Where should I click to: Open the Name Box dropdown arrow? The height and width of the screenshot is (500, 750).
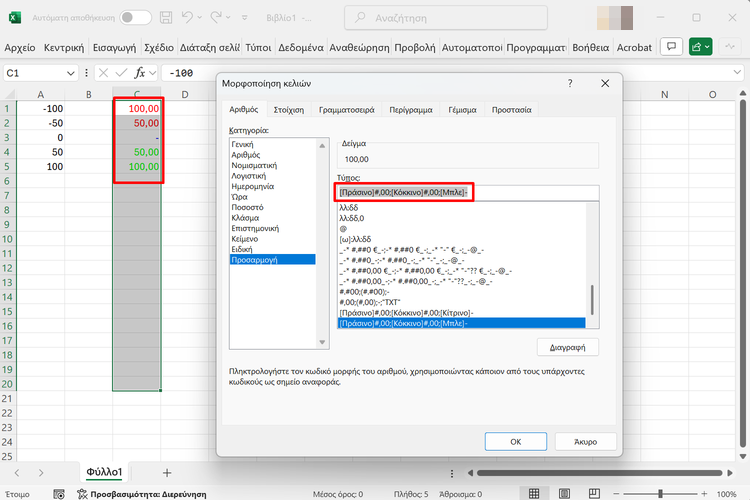(70, 73)
